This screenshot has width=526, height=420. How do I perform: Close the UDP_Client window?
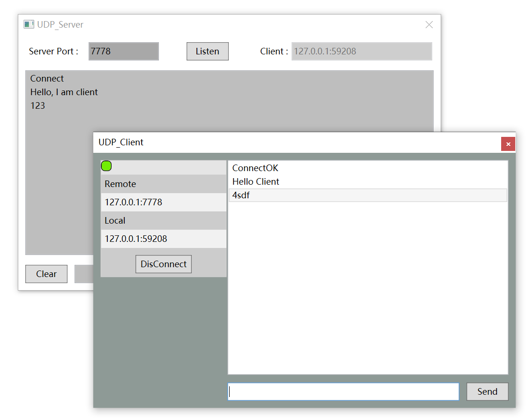508,144
